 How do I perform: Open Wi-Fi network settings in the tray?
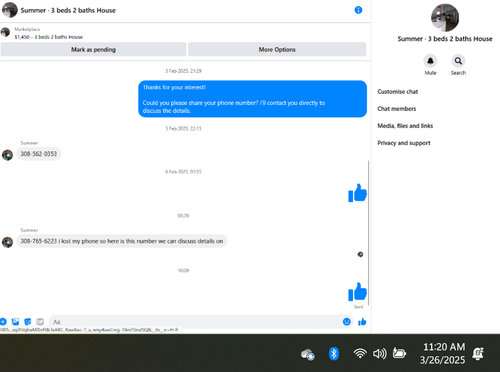(x=360, y=353)
